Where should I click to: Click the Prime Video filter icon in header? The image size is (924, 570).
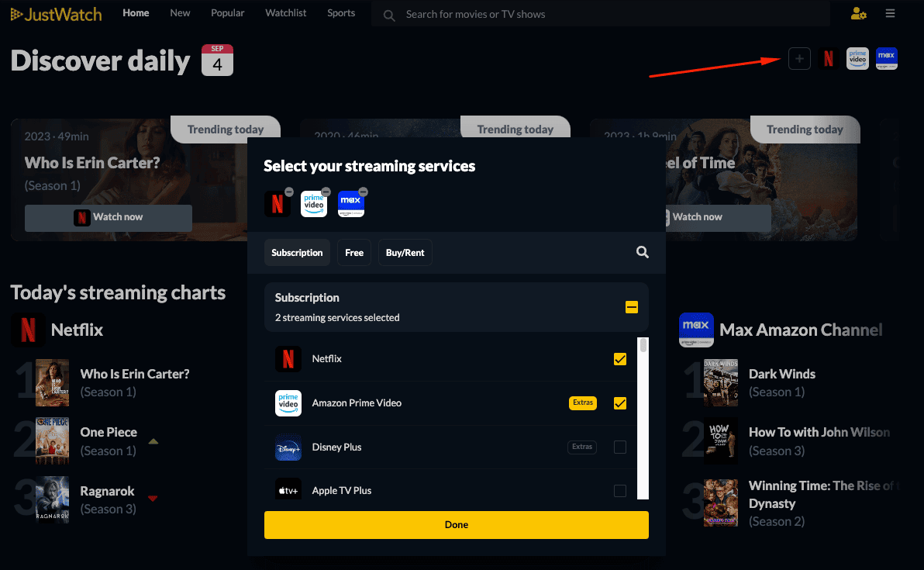click(857, 58)
